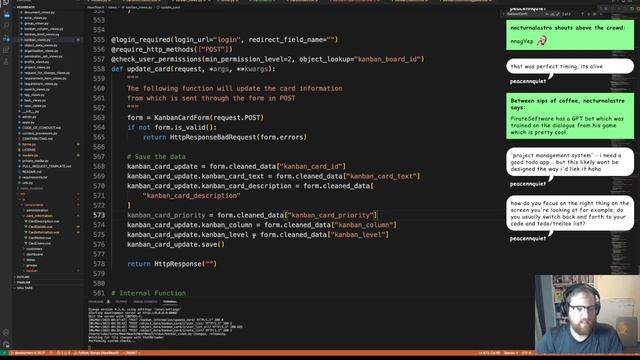Screen dimensions: 640x360
Task: Open CardInformation.vue in the explorer
Action: click(x=44, y=232)
